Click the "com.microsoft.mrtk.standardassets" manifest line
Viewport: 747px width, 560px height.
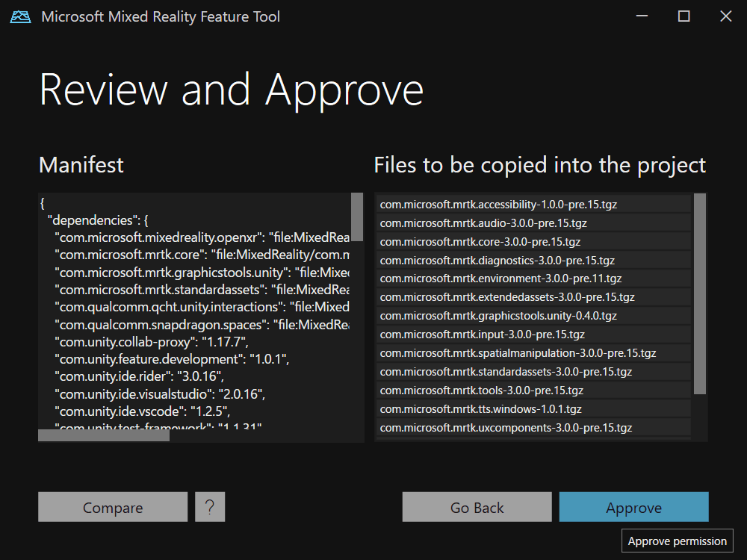pyautogui.click(x=202, y=290)
